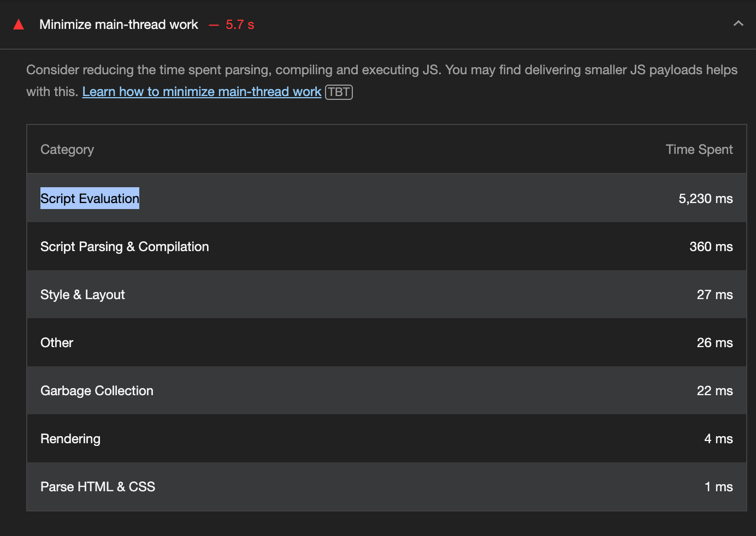The height and width of the screenshot is (536, 756).
Task: Click the Category column header
Action: pyautogui.click(x=67, y=150)
